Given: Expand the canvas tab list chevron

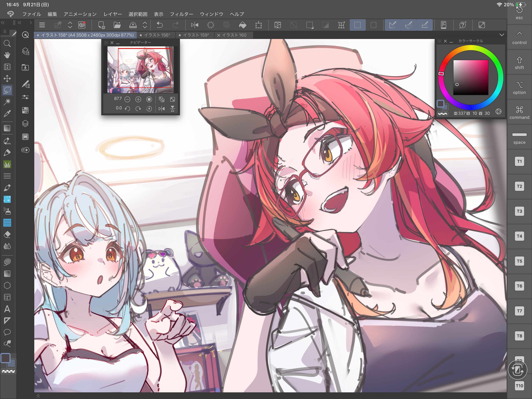Looking at the screenshot, I should click(502, 35).
